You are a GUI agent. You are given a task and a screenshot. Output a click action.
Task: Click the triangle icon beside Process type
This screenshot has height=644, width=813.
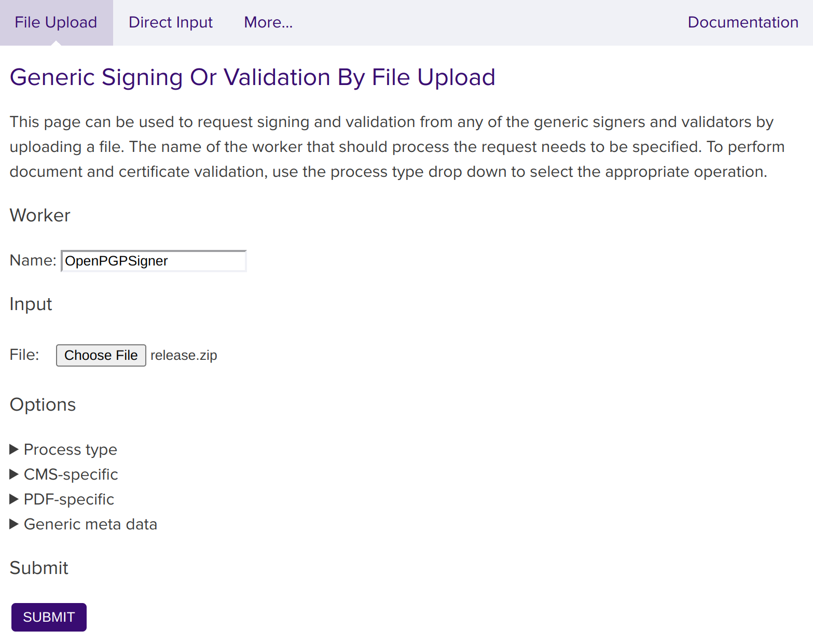pos(14,449)
